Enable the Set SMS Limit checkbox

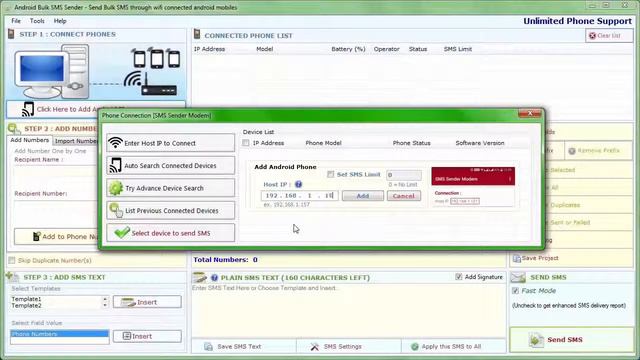tap(331, 174)
